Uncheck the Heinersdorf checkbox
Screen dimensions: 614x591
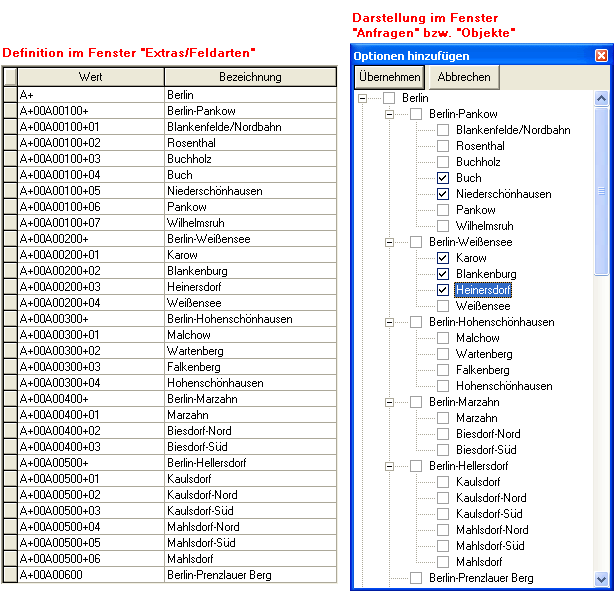pos(443,290)
